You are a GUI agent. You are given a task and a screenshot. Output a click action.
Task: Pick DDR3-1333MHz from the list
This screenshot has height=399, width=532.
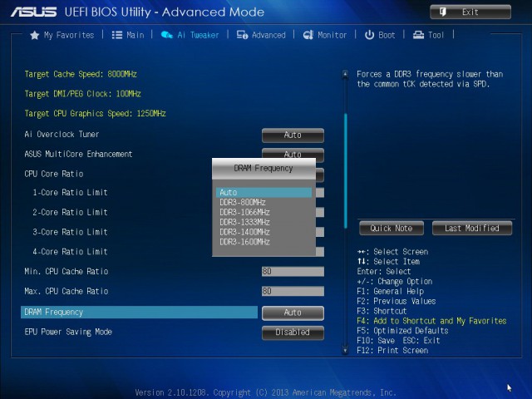(244, 222)
